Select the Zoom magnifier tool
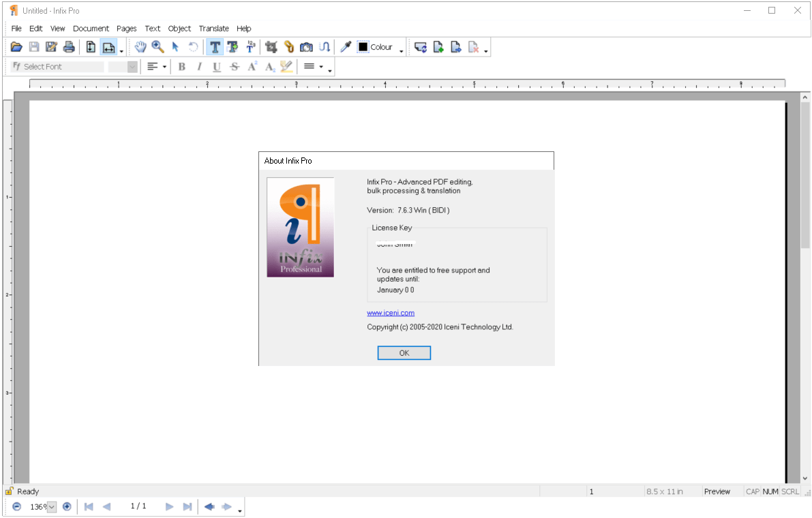 [158, 47]
